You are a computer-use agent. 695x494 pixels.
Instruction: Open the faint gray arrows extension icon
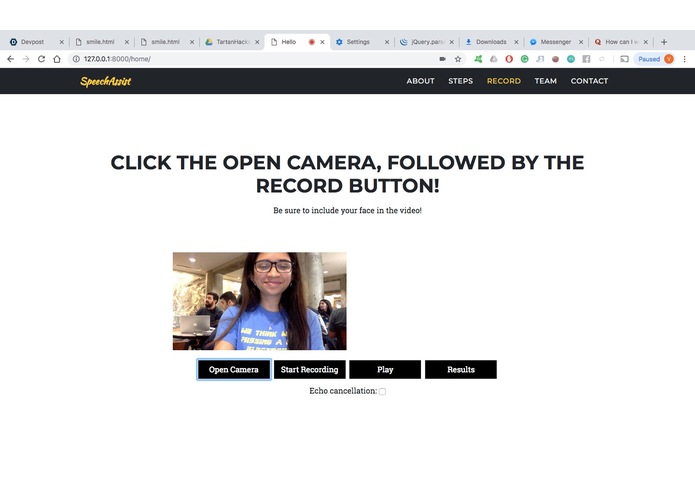point(601,59)
